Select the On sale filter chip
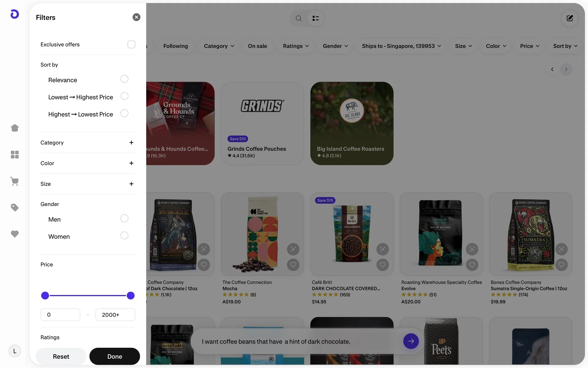 [x=258, y=46]
